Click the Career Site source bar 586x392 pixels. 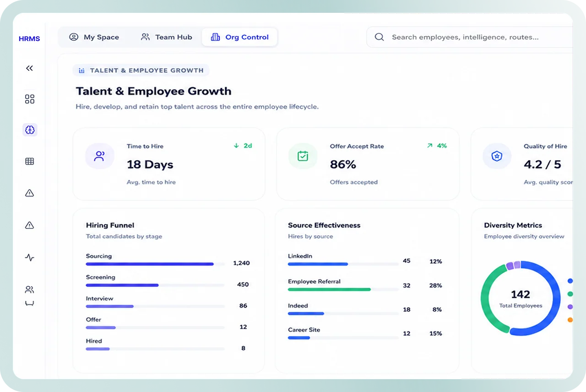click(343, 338)
